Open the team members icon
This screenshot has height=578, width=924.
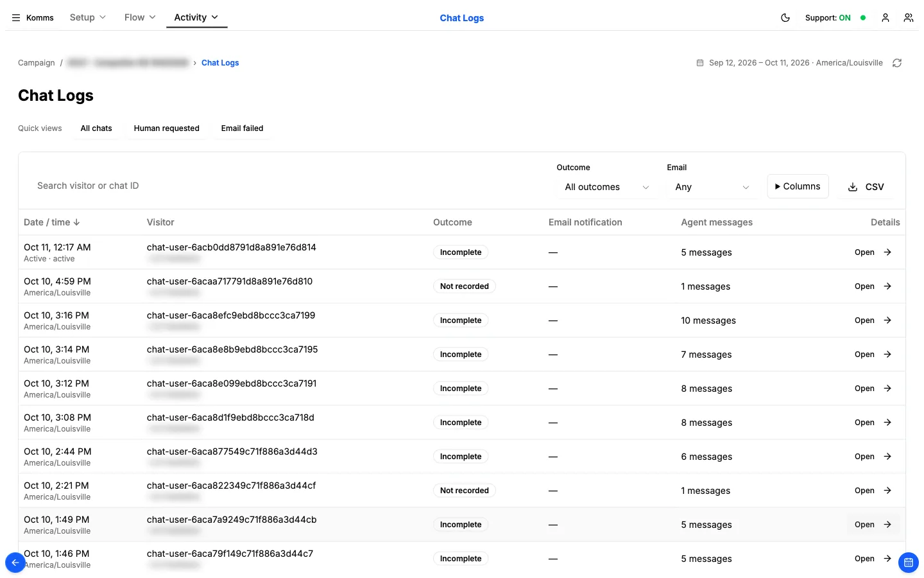909,18
